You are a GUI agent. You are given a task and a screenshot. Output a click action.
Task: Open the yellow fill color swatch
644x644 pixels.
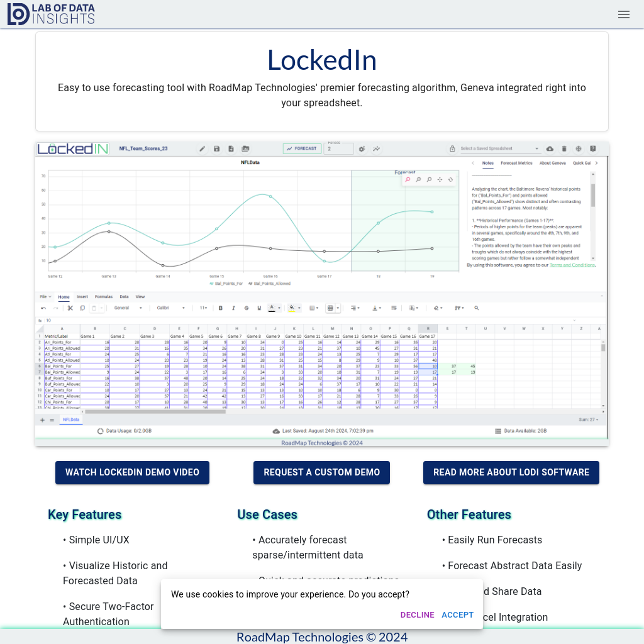coord(292,308)
